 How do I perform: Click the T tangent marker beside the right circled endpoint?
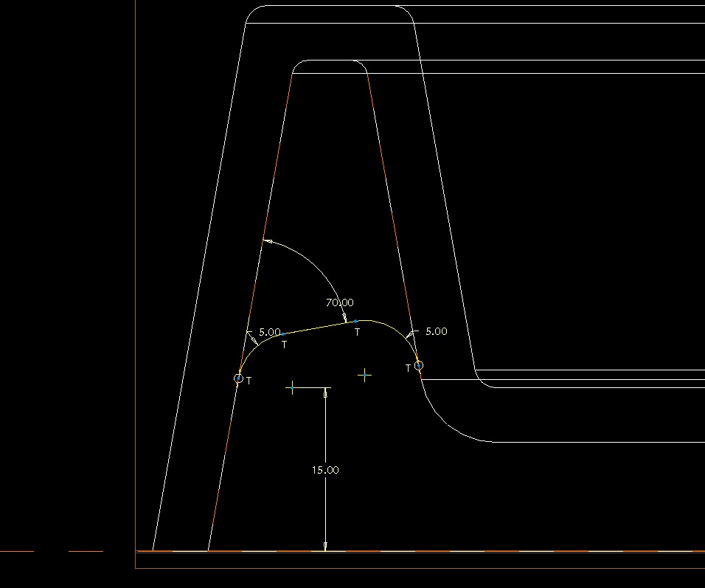[x=408, y=368]
